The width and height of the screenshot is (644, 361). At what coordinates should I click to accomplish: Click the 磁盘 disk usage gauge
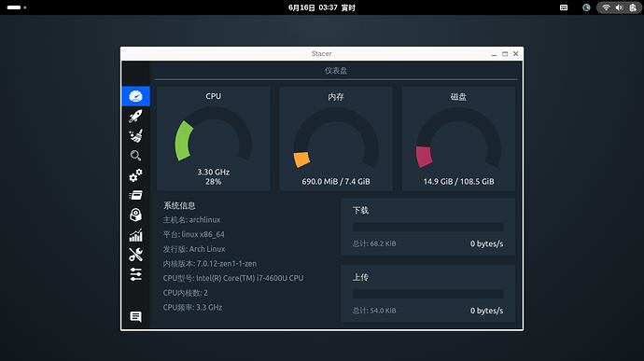click(x=458, y=139)
